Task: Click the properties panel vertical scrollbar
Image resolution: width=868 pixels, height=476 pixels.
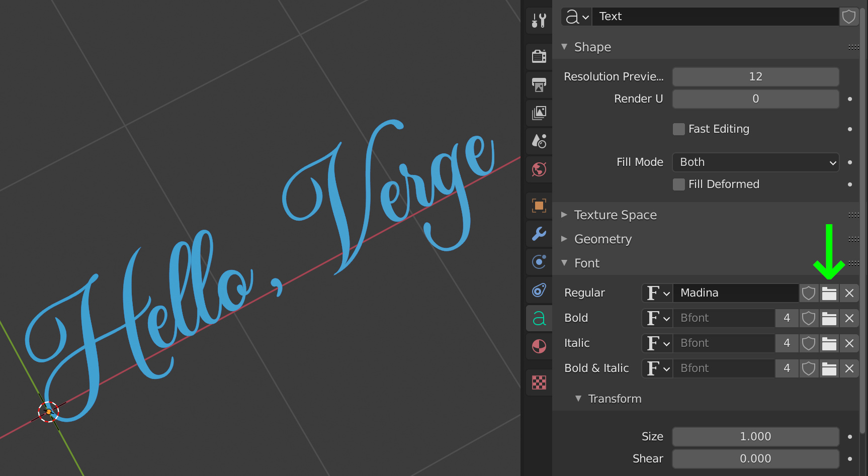Action: pyautogui.click(x=863, y=220)
